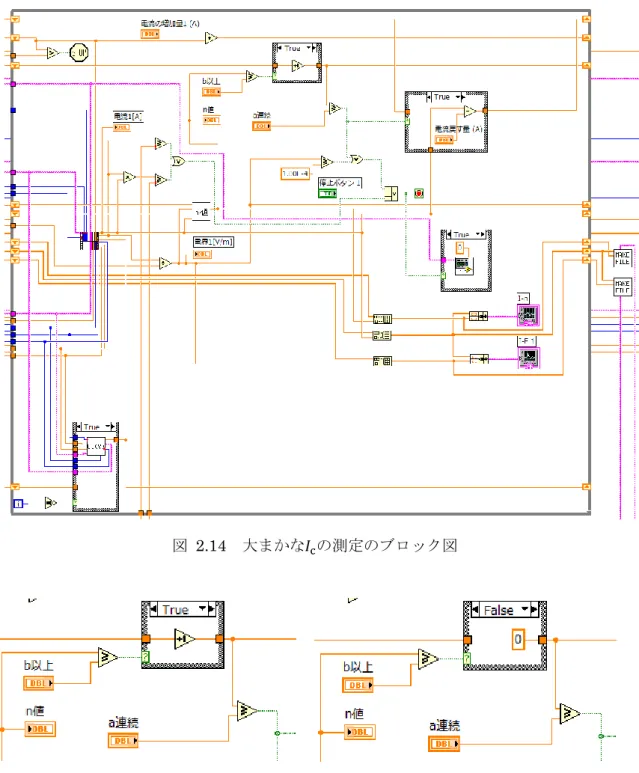Click the comparison node above a連続 in lower-right diagram
Image resolution: width=639 pixels, height=773 pixels.
click(x=569, y=714)
